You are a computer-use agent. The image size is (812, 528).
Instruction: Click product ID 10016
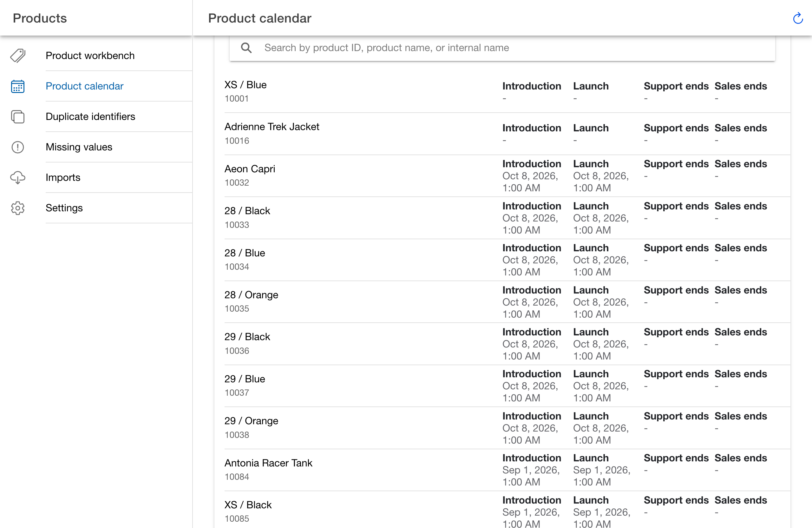tap(236, 141)
